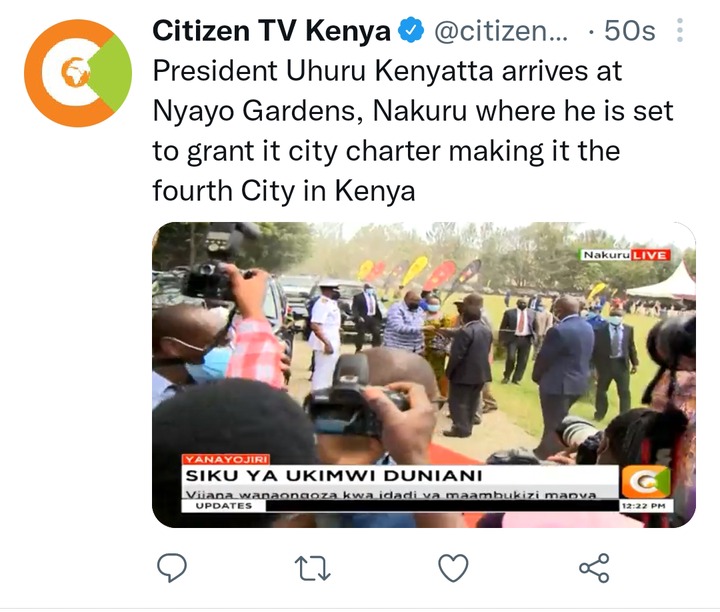Retweet with the arrows icon

pos(312,568)
